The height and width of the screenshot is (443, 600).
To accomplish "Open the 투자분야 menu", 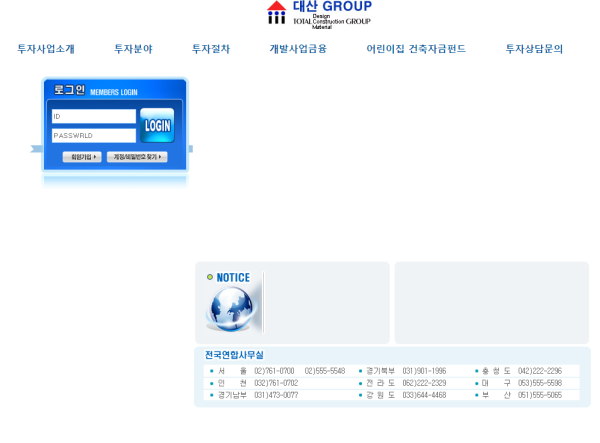I will (x=133, y=49).
